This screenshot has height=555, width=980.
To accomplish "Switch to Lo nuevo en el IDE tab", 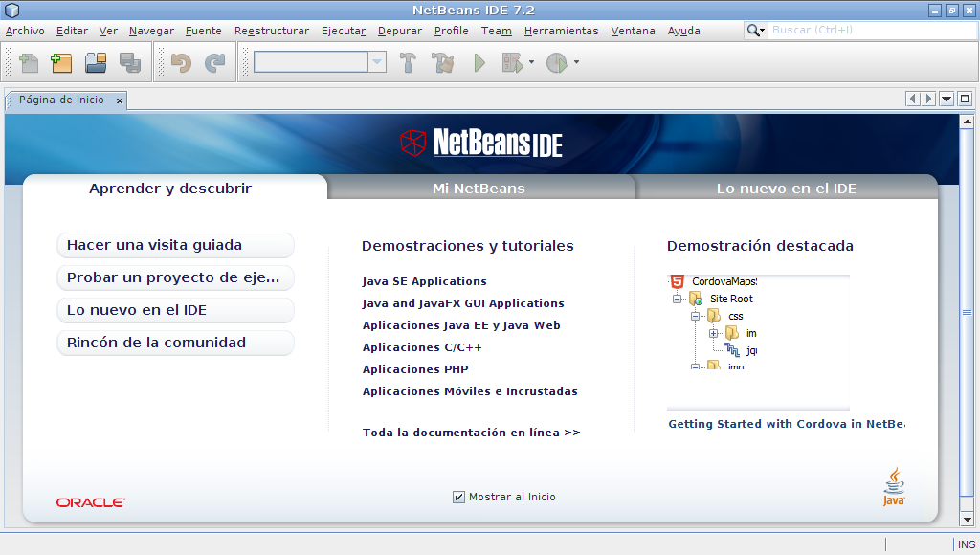I will click(787, 188).
